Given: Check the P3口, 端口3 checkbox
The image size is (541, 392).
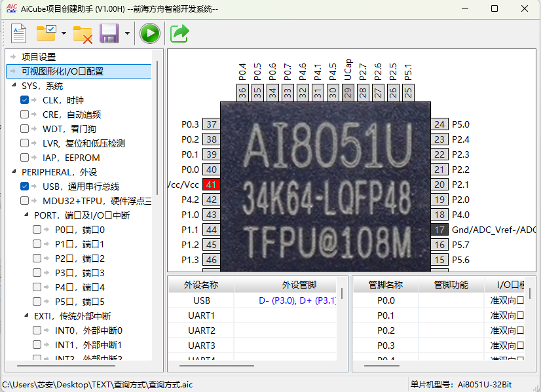Looking at the screenshot, I should click(37, 273).
